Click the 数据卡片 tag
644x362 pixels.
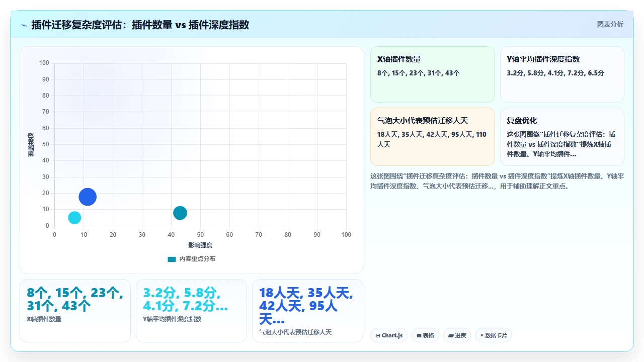pyautogui.click(x=494, y=335)
